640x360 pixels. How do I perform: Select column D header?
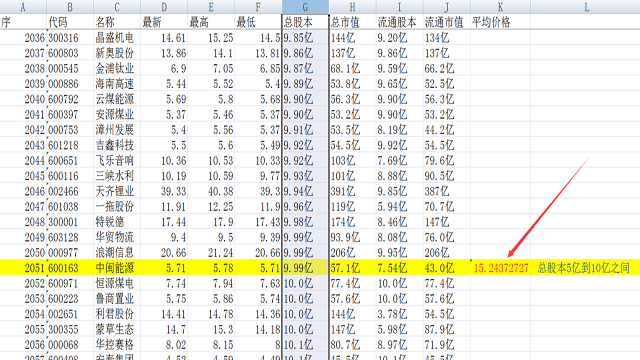[x=164, y=7]
